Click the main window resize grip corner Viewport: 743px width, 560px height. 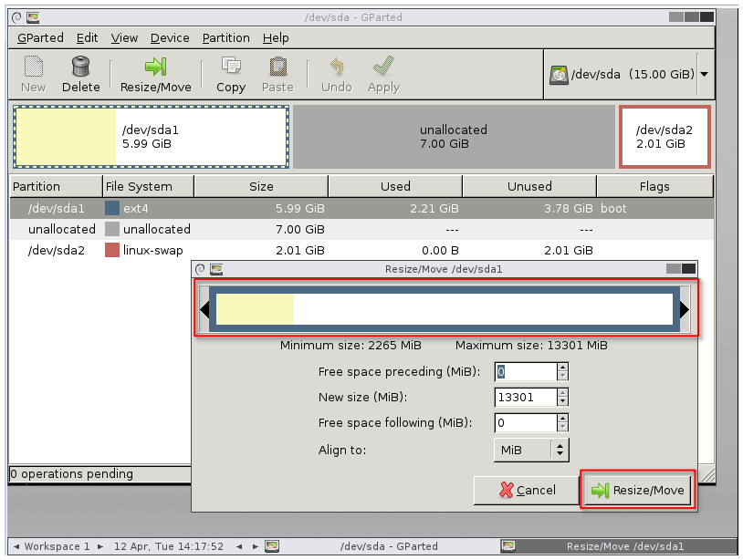coord(707,474)
